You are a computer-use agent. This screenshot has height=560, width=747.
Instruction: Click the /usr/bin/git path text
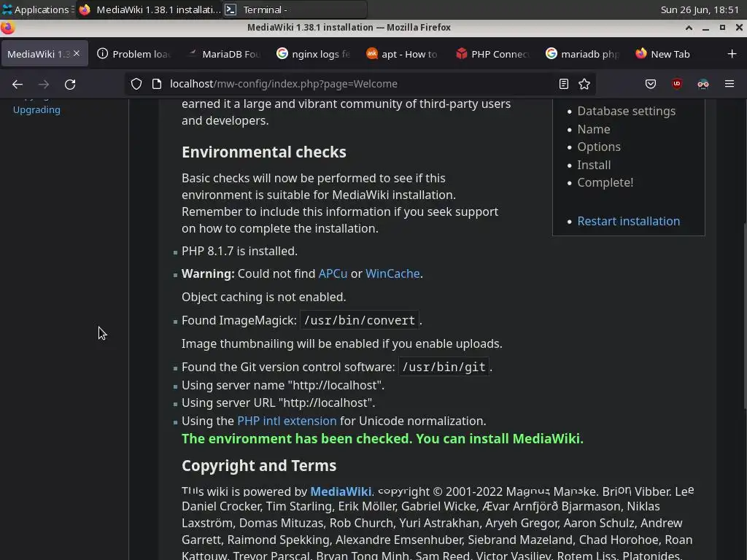(444, 367)
